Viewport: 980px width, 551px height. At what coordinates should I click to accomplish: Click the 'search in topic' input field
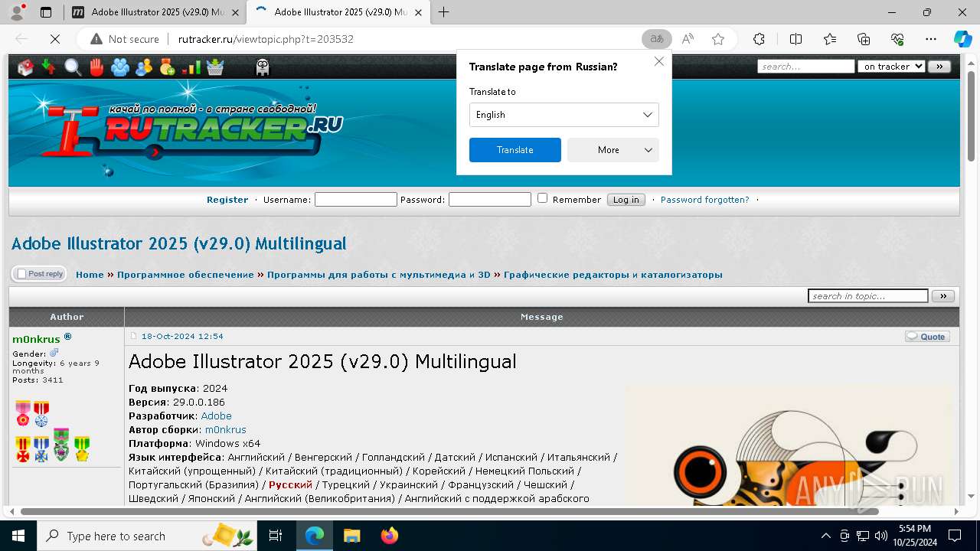[868, 296]
